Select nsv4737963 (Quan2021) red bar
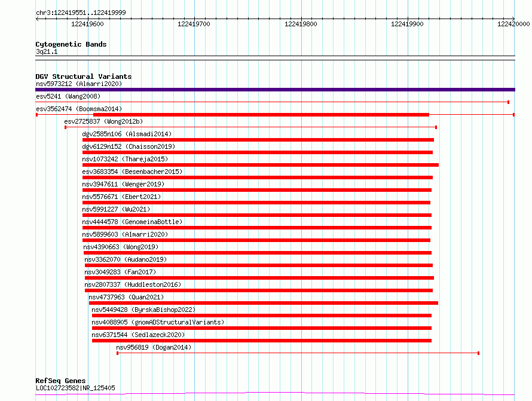The image size is (532, 401). [263, 303]
